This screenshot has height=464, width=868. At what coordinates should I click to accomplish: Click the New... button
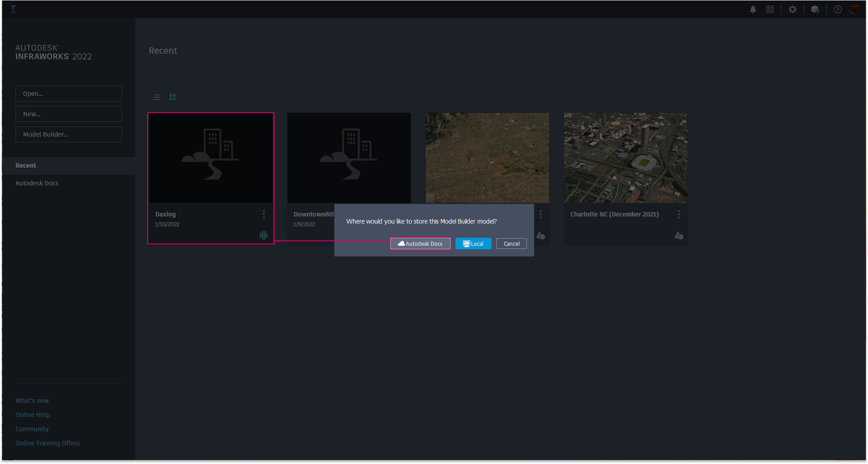point(69,114)
